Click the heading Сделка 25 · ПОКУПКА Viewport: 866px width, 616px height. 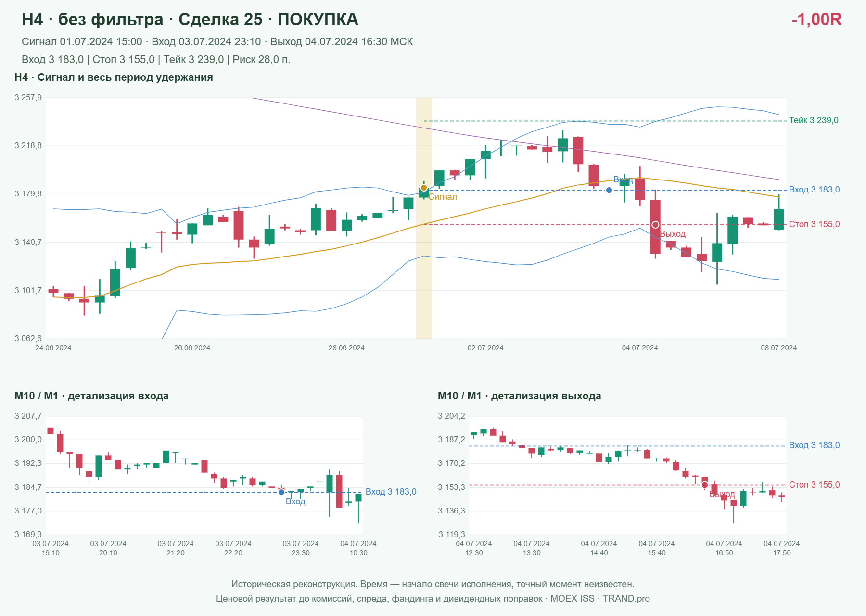(x=268, y=19)
